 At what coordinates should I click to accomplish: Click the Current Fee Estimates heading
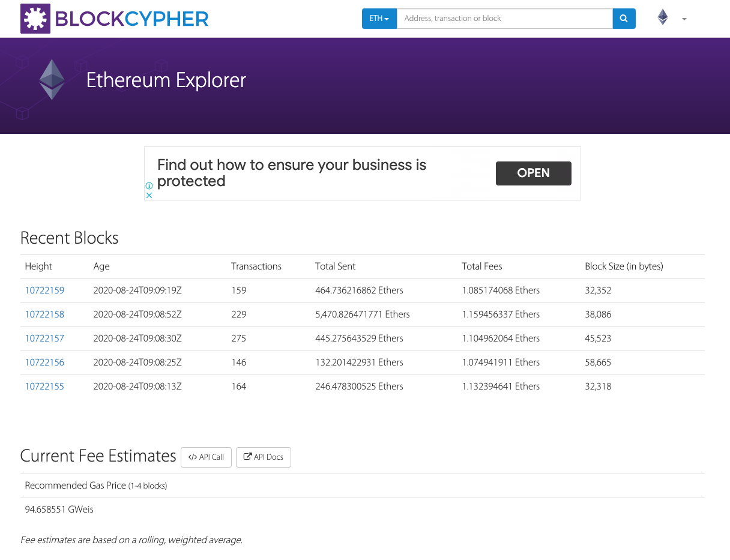click(98, 456)
